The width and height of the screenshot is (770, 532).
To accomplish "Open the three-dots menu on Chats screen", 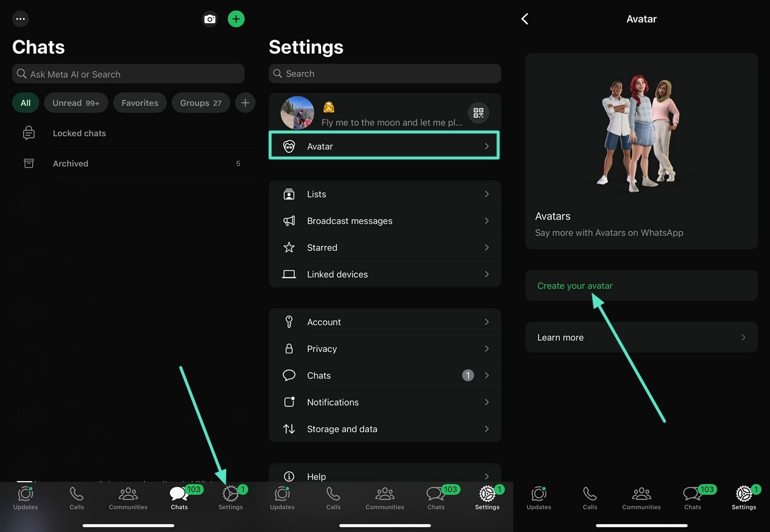I will click(21, 19).
